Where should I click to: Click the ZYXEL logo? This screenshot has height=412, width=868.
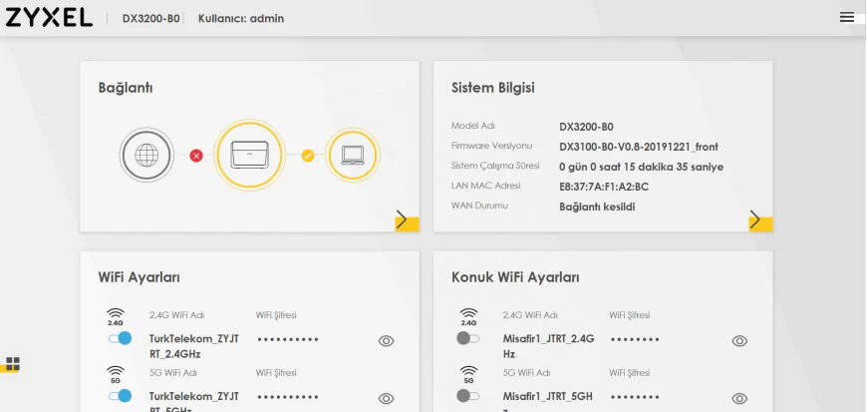[x=49, y=18]
